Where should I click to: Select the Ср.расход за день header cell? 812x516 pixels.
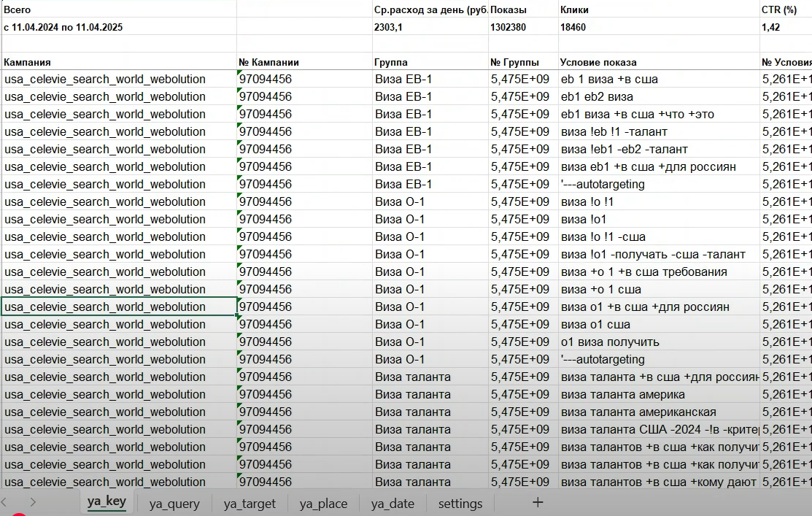point(430,9)
